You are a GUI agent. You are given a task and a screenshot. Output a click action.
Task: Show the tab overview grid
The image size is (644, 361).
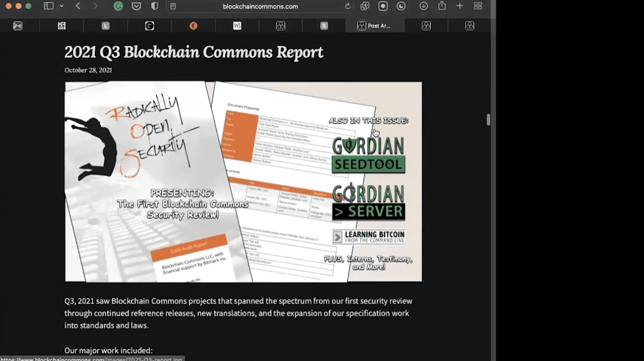[478, 6]
